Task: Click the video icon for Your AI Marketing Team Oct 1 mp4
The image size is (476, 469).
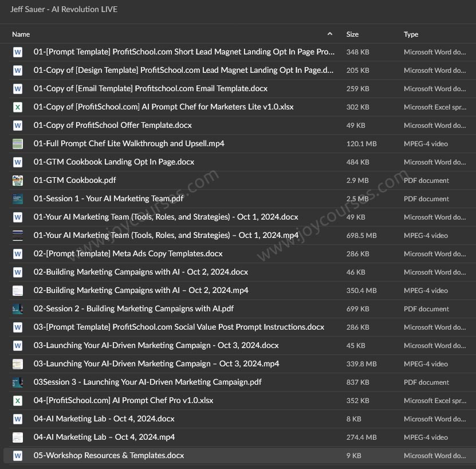Action: point(18,236)
